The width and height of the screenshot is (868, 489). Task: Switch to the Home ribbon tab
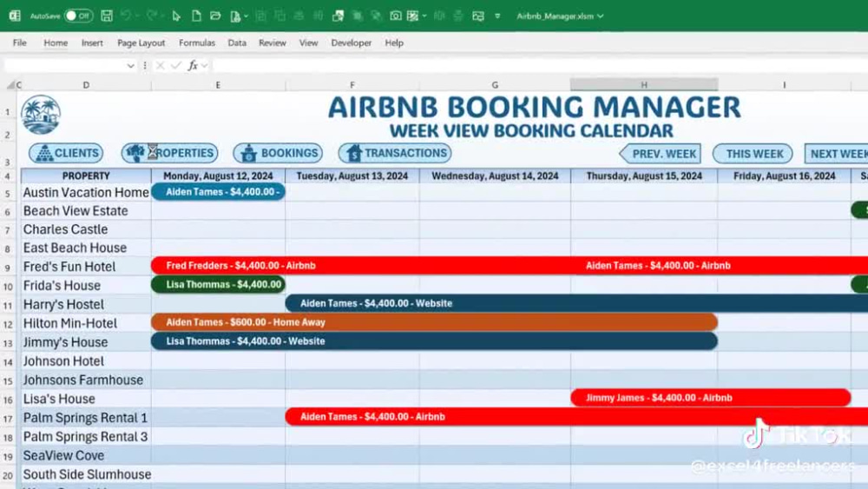click(56, 43)
